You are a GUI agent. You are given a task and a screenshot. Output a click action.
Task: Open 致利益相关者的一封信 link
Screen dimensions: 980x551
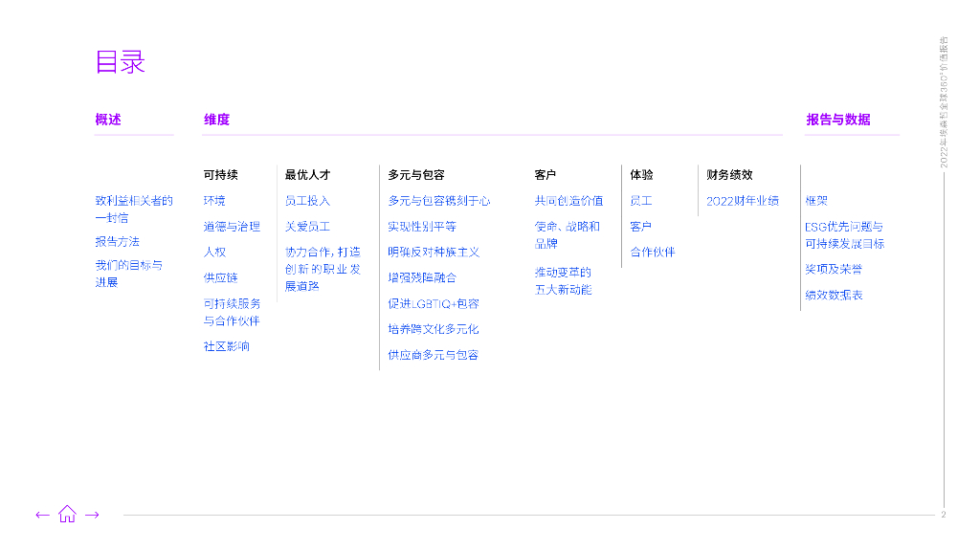coord(134,209)
